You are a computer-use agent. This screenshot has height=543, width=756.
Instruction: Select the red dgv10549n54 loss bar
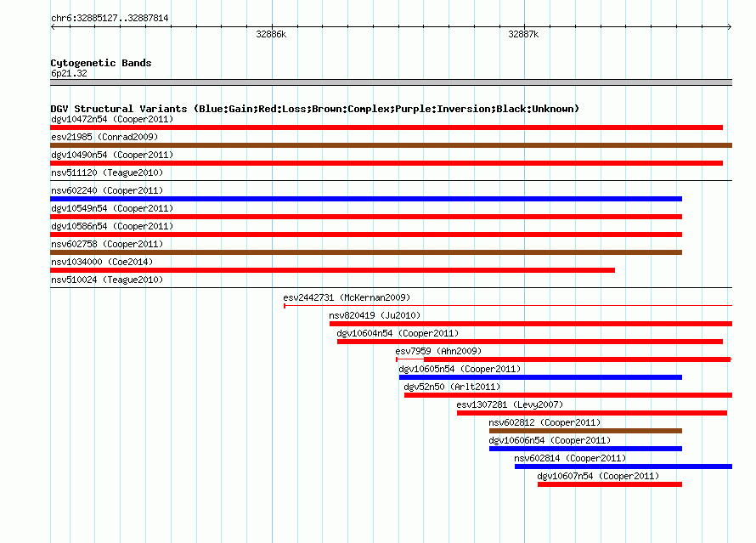point(366,217)
